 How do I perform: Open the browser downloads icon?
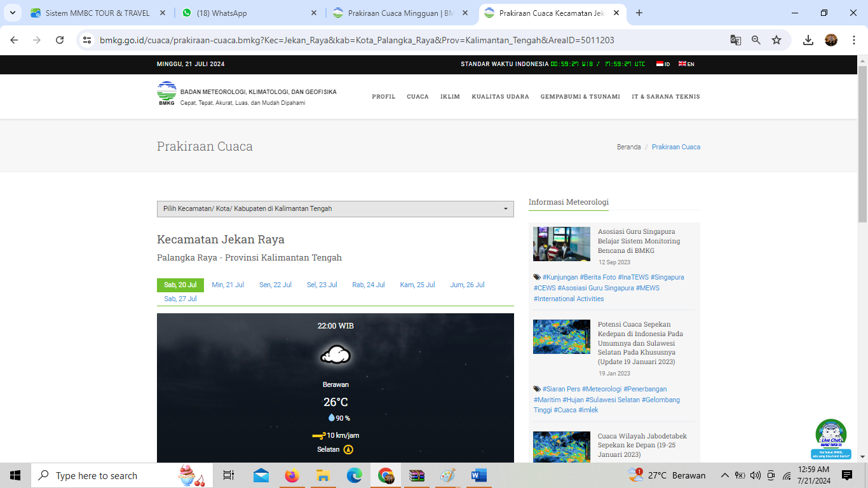tap(808, 40)
